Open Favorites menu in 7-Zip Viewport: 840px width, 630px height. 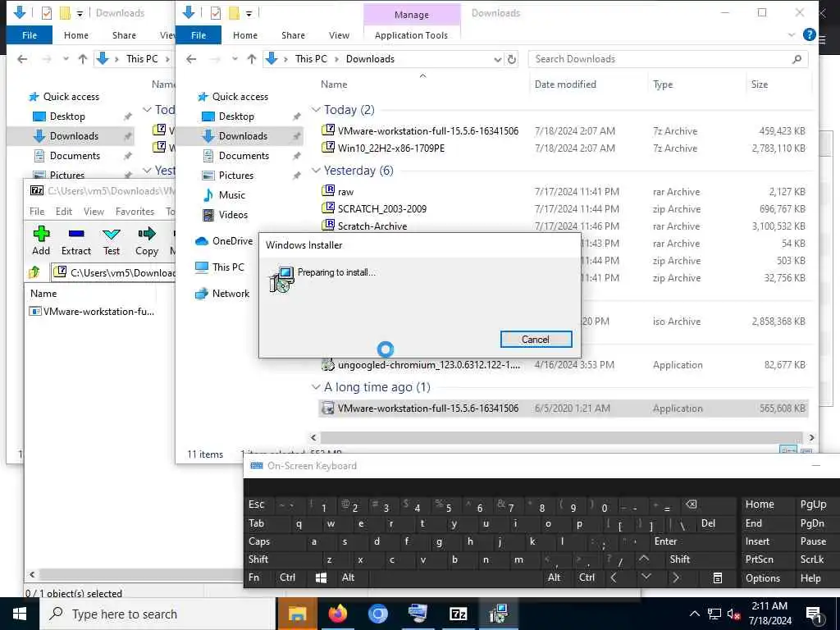[x=135, y=212]
